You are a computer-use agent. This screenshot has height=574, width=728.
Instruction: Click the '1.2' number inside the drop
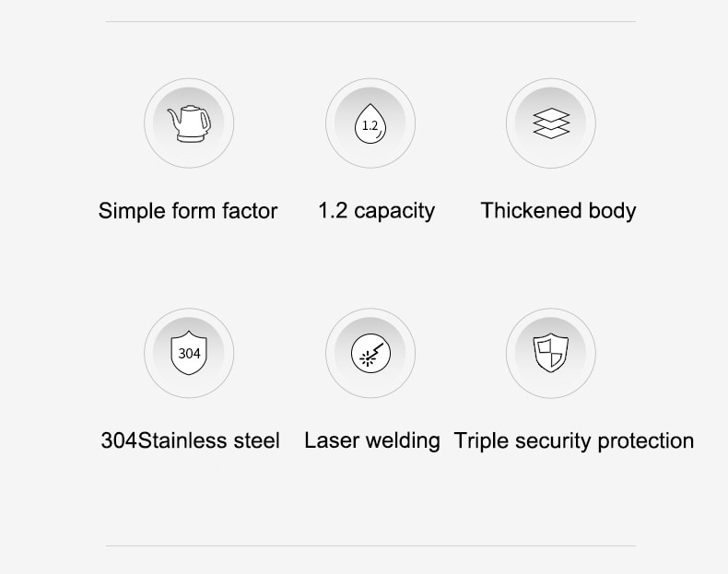[x=370, y=125]
